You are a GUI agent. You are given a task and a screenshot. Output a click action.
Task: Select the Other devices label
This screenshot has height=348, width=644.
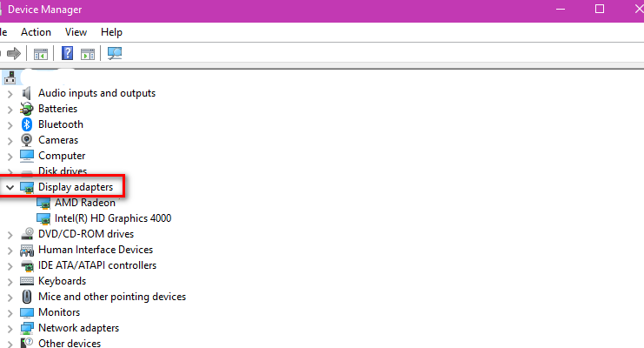70,343
